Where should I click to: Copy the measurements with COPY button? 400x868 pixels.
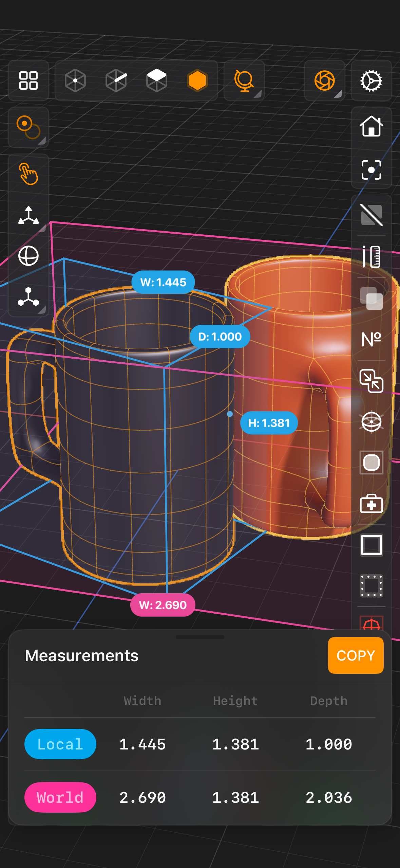[x=356, y=655]
